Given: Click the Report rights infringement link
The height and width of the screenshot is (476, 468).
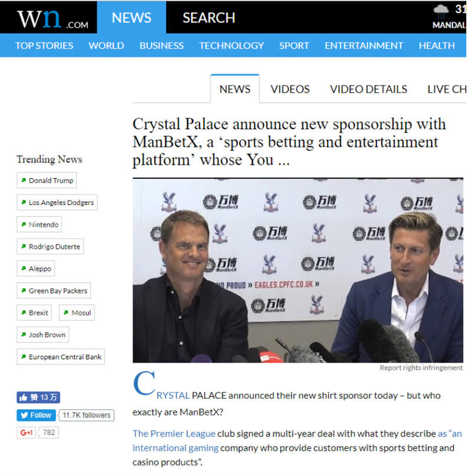Looking at the screenshot, I should (421, 367).
